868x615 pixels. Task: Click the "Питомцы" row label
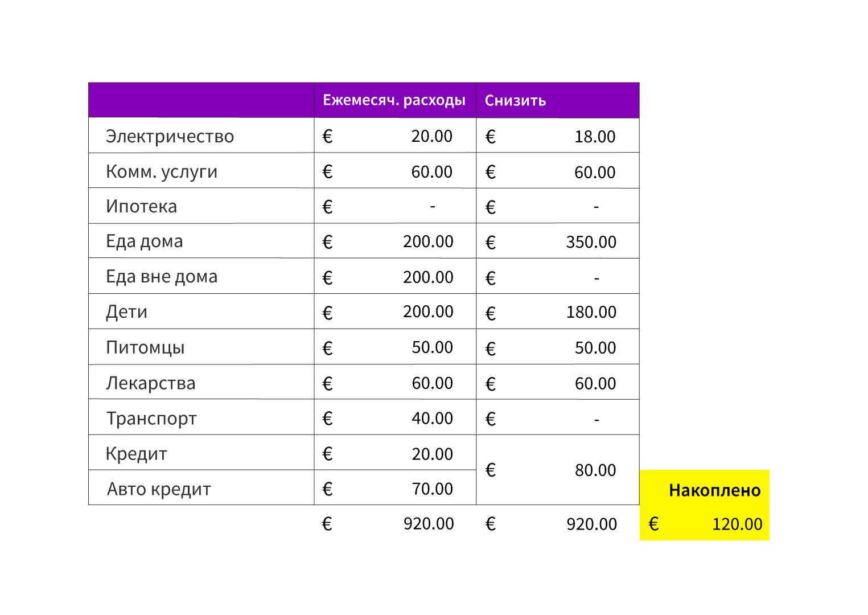[x=145, y=347]
